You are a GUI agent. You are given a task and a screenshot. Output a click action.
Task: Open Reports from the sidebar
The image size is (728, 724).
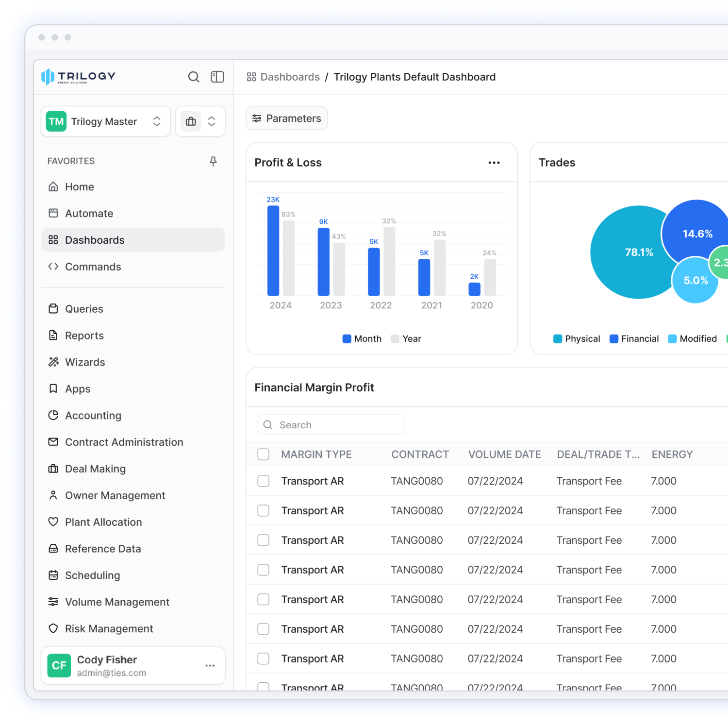[x=84, y=336]
